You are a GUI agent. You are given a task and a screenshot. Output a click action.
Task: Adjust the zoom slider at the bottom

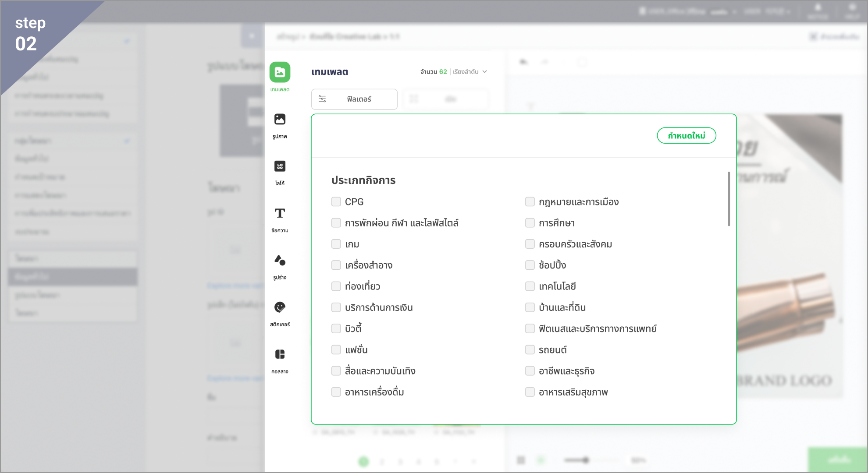[x=586, y=460]
